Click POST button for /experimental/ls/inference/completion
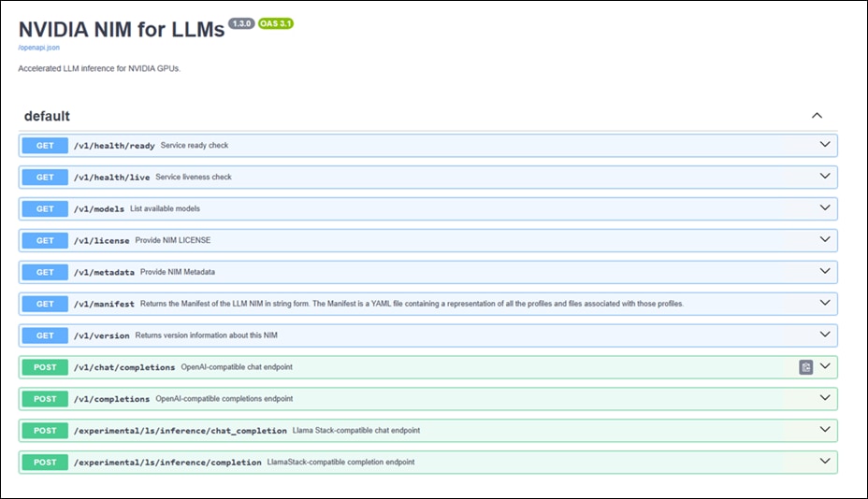Screen dimensions: 868x499 (x=45, y=462)
